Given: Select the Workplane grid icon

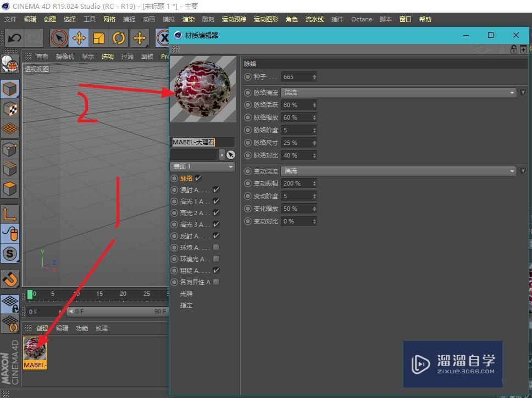Looking at the screenshot, I should click(x=10, y=128).
